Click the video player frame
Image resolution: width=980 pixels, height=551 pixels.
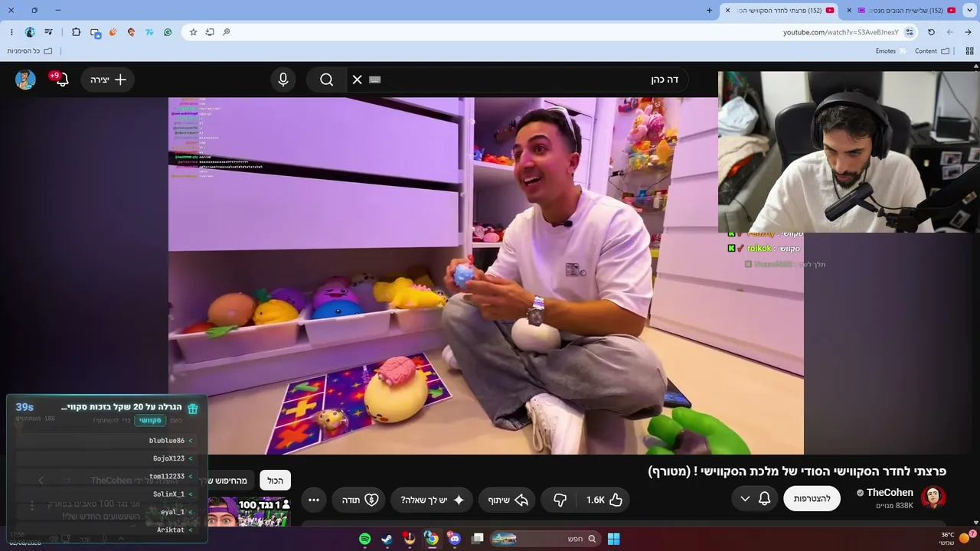pyautogui.click(x=486, y=275)
